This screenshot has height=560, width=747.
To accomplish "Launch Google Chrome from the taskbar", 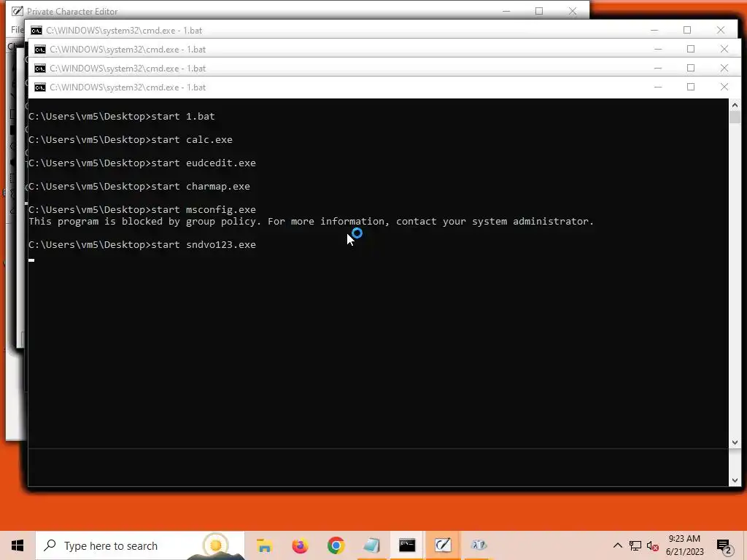I will point(336,545).
